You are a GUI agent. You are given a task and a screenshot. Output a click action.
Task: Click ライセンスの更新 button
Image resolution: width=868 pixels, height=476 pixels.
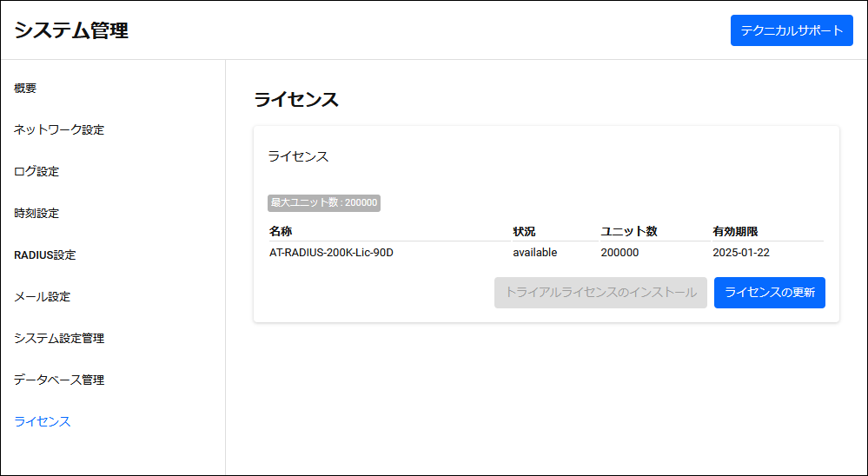point(770,293)
